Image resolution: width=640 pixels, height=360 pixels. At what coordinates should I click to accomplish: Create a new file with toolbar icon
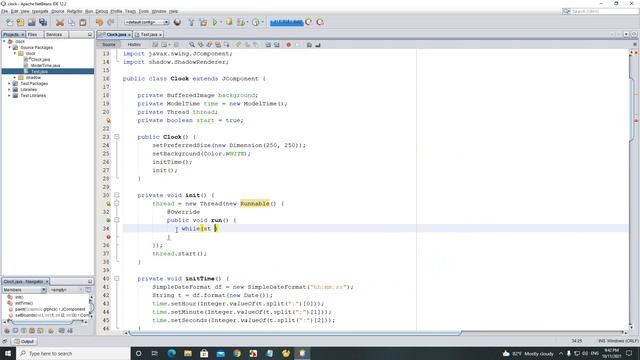[9, 22]
